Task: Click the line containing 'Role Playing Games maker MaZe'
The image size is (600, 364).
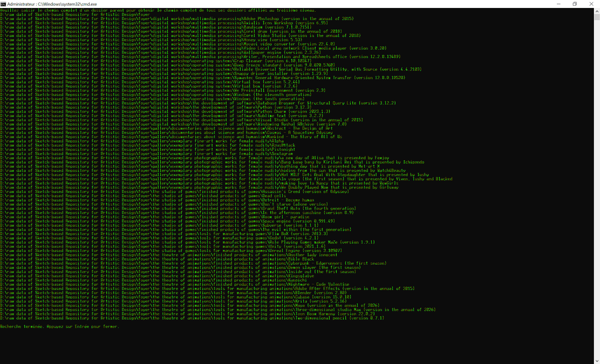Action: pos(188,242)
